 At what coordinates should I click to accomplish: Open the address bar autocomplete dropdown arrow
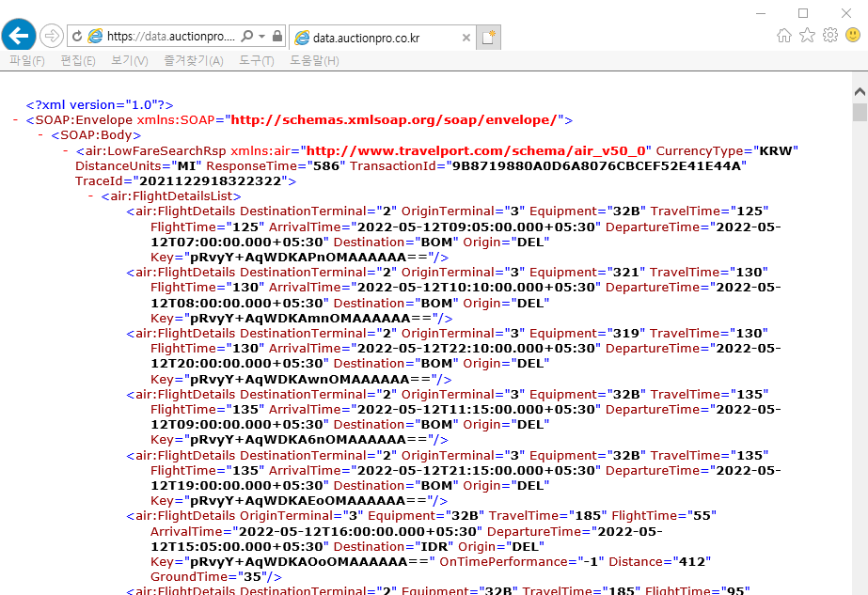(x=261, y=37)
